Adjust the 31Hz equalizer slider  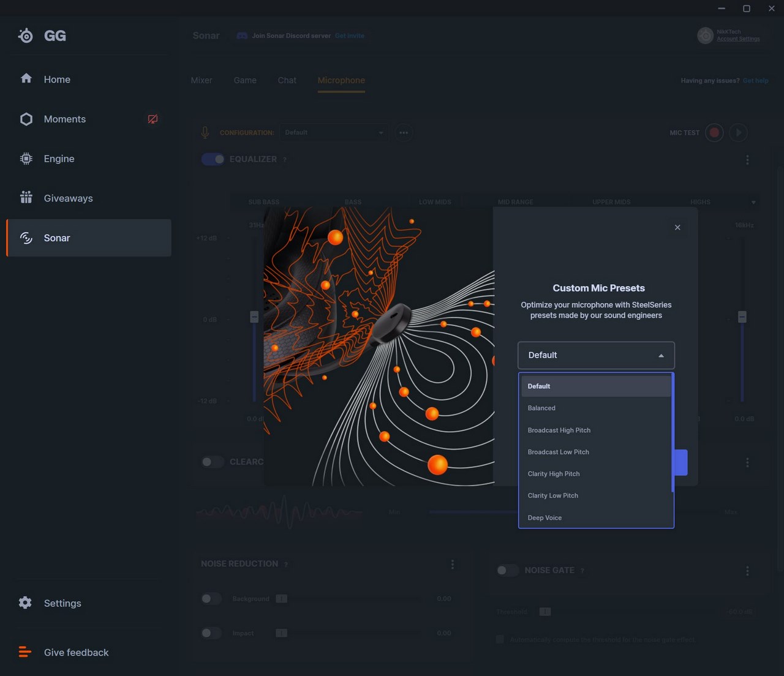pyautogui.click(x=254, y=317)
